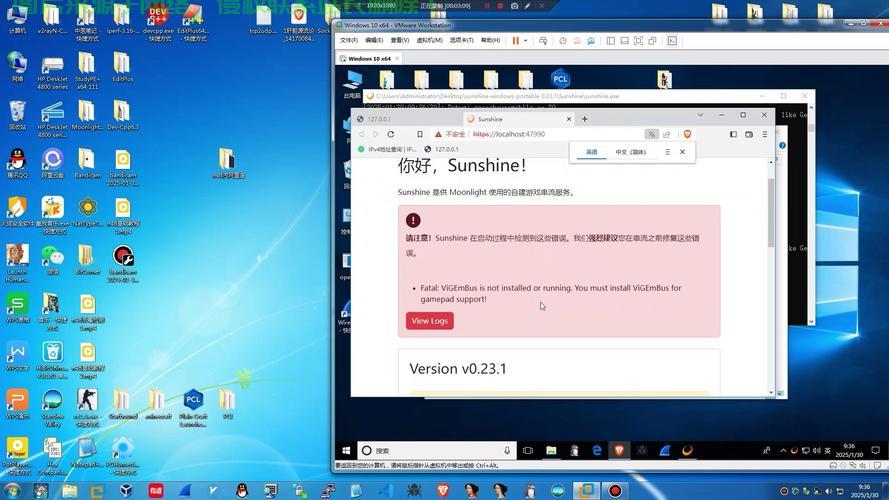889x500 pixels.
Task: Open the VMware Tabs menu
Action: click(x=462, y=40)
